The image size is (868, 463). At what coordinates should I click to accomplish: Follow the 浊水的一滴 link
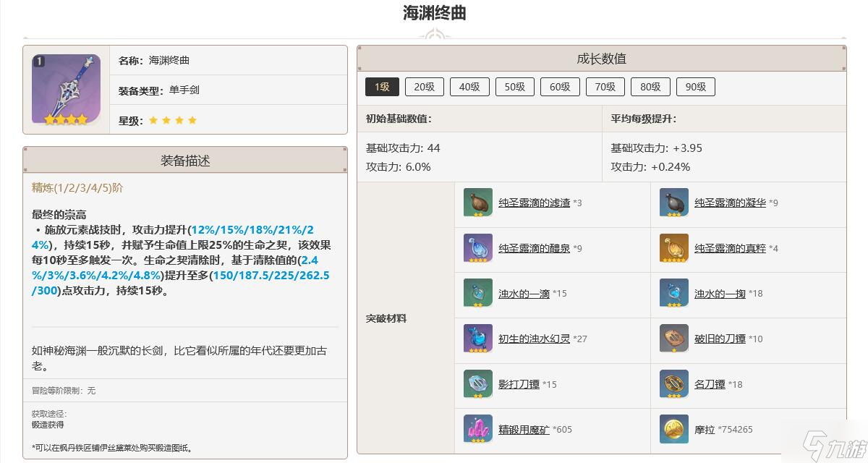524,293
